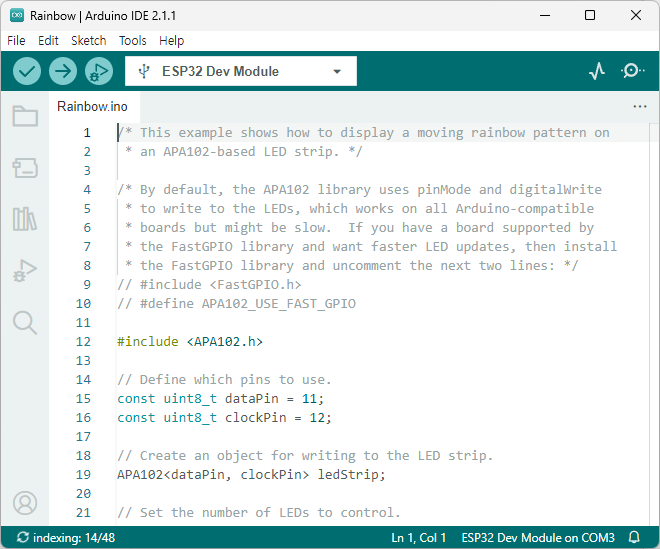Open the Sketchbook folder panel
This screenshot has height=549, width=660.
[x=25, y=116]
